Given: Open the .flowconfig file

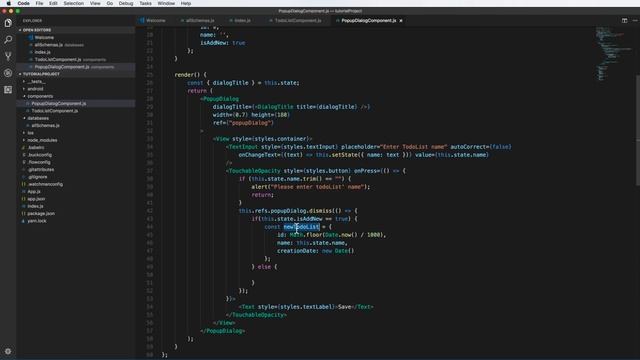Looking at the screenshot, I should 39,162.
